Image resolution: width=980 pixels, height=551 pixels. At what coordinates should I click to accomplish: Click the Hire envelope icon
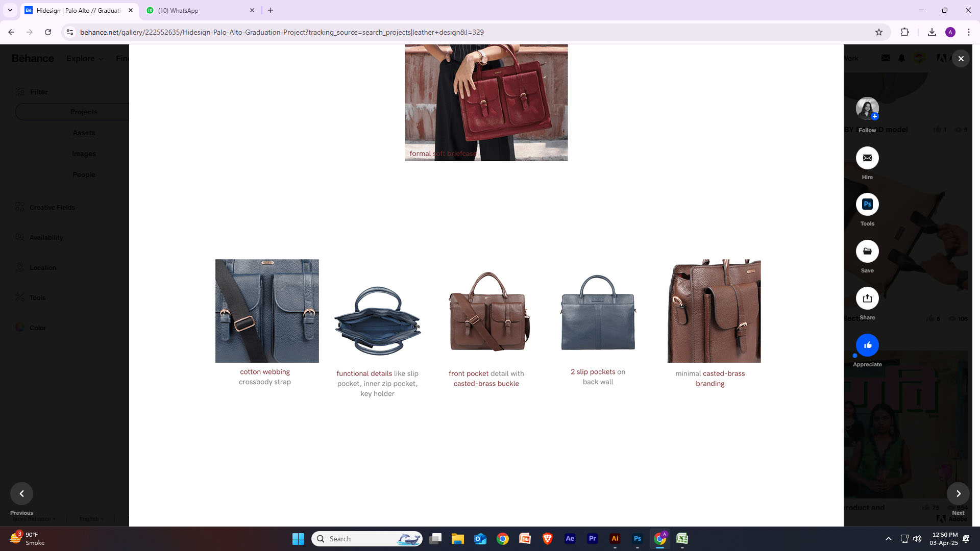[867, 158]
